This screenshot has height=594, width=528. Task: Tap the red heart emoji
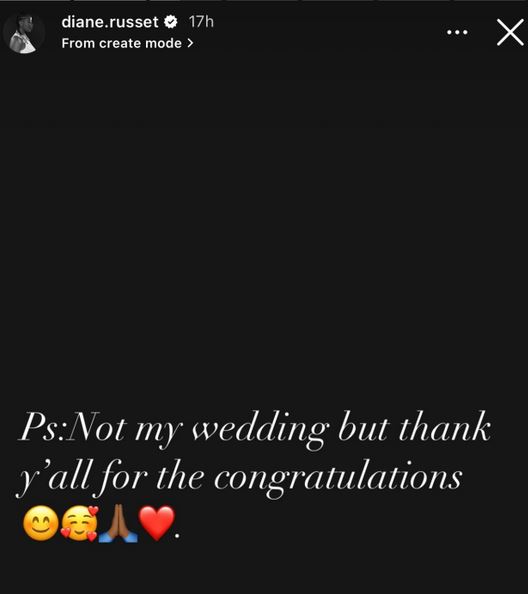coord(156,523)
